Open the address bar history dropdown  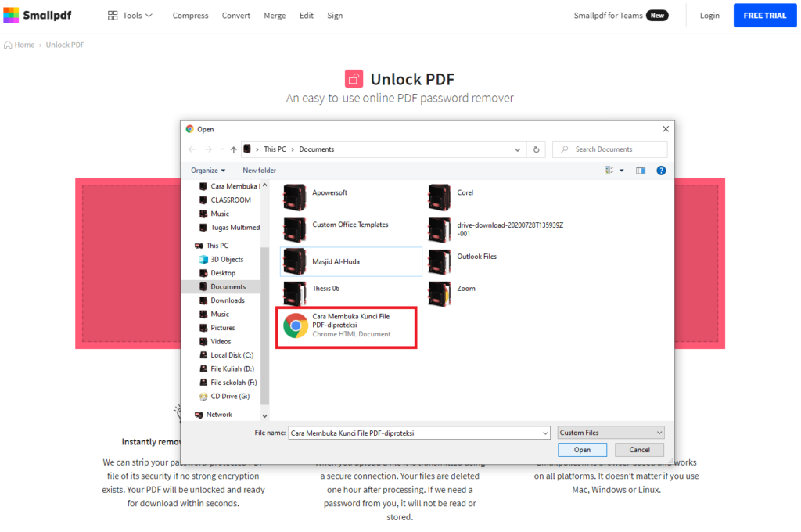[x=516, y=149]
